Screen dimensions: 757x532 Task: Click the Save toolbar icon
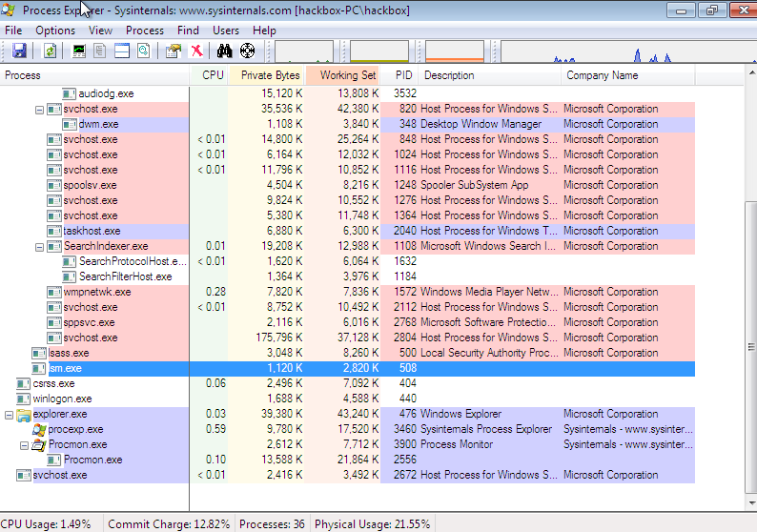click(x=19, y=51)
